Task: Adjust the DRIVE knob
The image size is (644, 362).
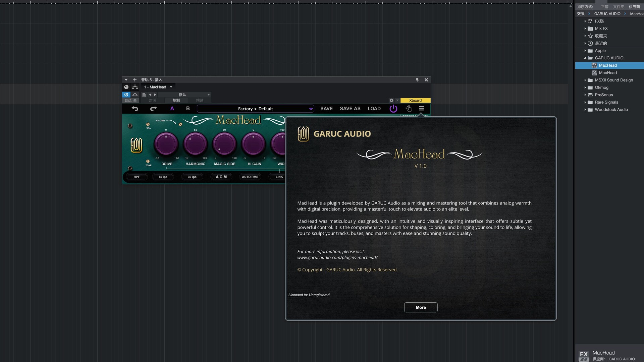Action: point(166,144)
